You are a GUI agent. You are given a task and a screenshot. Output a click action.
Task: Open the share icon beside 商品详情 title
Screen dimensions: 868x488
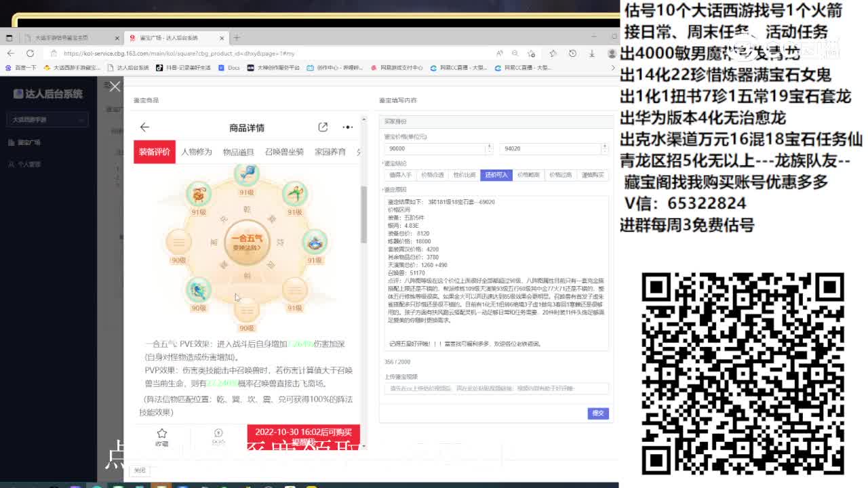(323, 127)
